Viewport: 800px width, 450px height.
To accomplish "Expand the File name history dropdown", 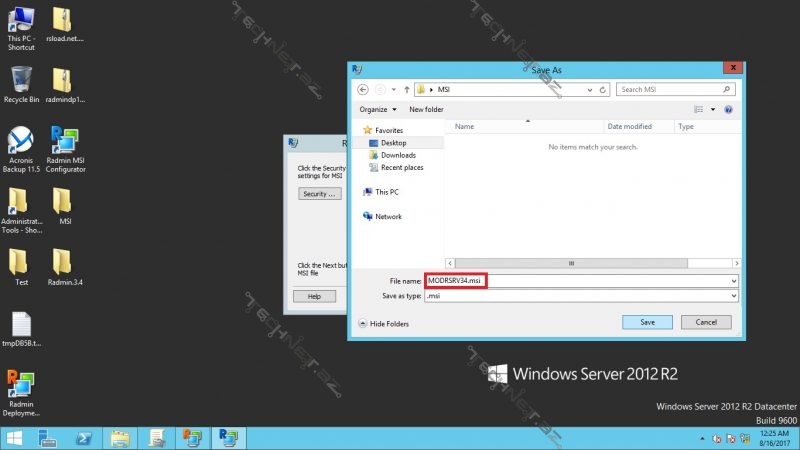I will [x=734, y=282].
